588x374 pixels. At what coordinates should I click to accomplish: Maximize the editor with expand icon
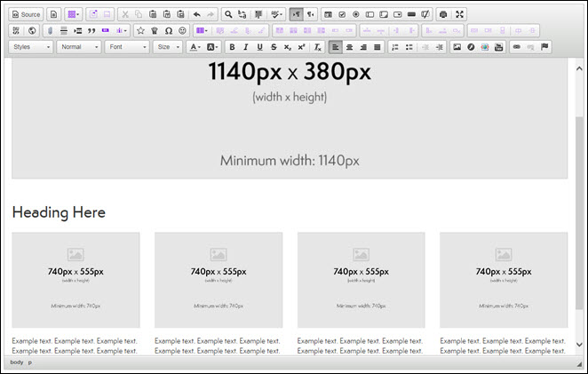[459, 14]
